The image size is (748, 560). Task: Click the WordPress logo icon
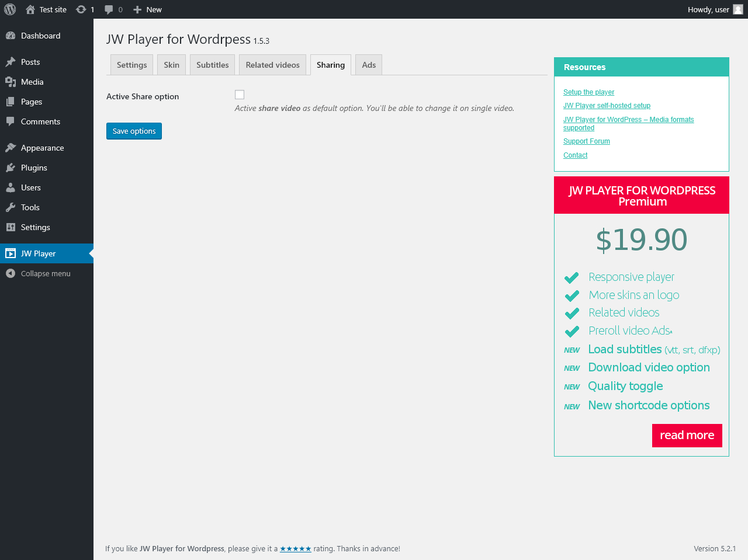(x=10, y=9)
